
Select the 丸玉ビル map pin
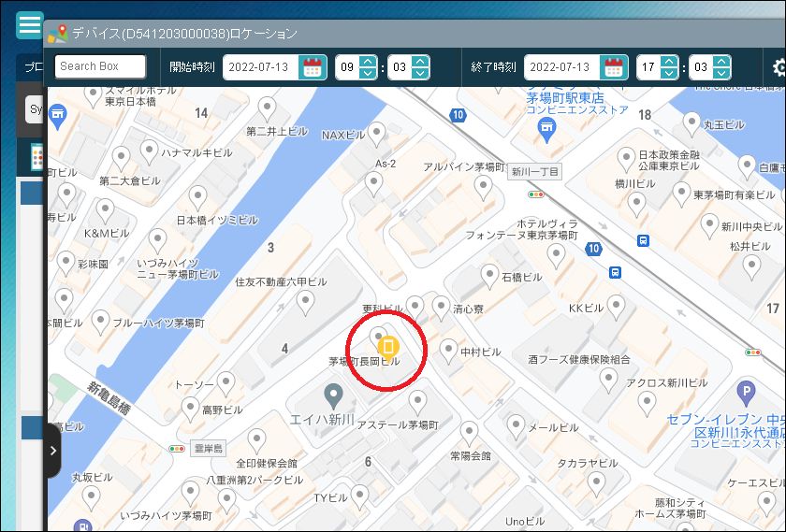click(691, 123)
